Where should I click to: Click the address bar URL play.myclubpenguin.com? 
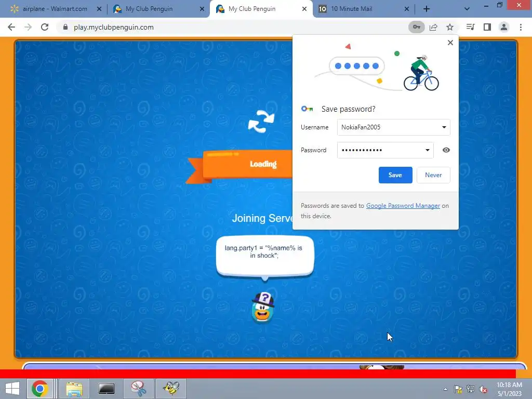tap(114, 27)
